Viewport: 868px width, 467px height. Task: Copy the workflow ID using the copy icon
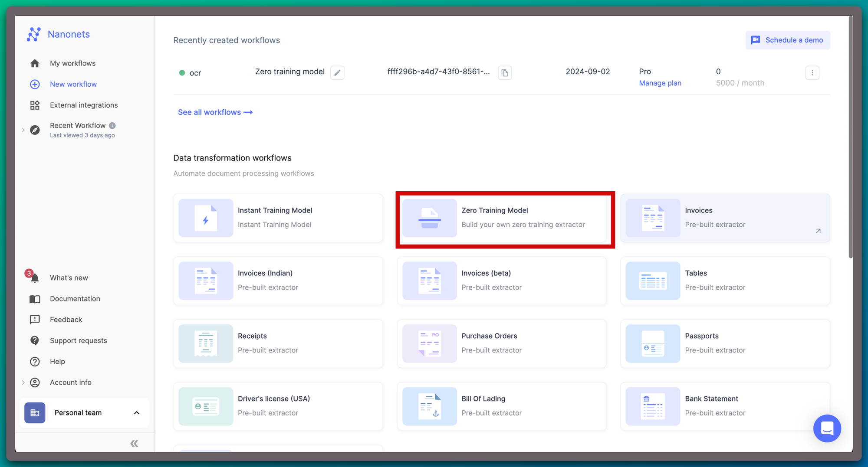click(x=505, y=72)
